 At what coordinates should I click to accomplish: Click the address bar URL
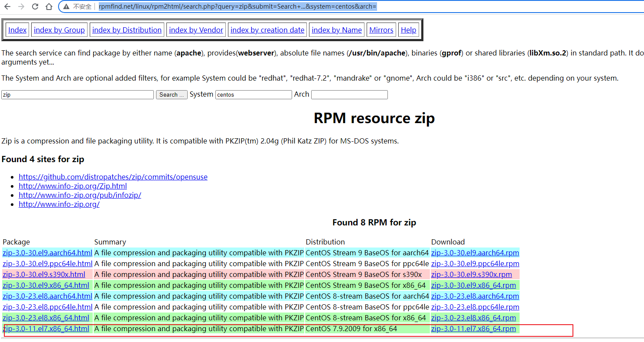click(237, 7)
